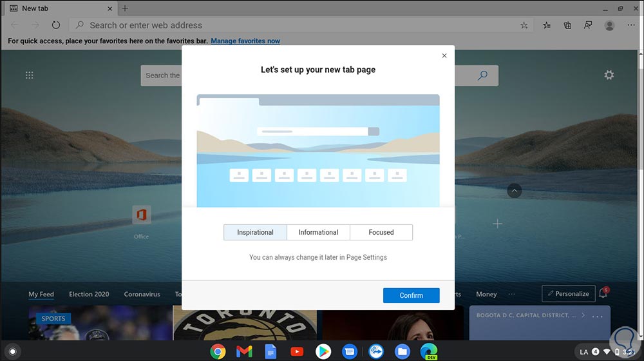Select the Inspirational layout option
Viewport: 644px width, 361px height.
click(255, 232)
